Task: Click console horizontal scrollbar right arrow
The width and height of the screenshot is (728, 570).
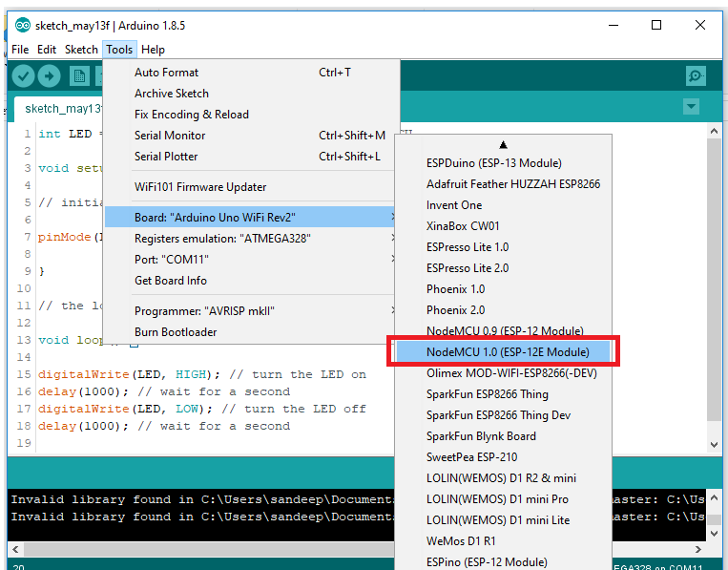Action: (698, 549)
